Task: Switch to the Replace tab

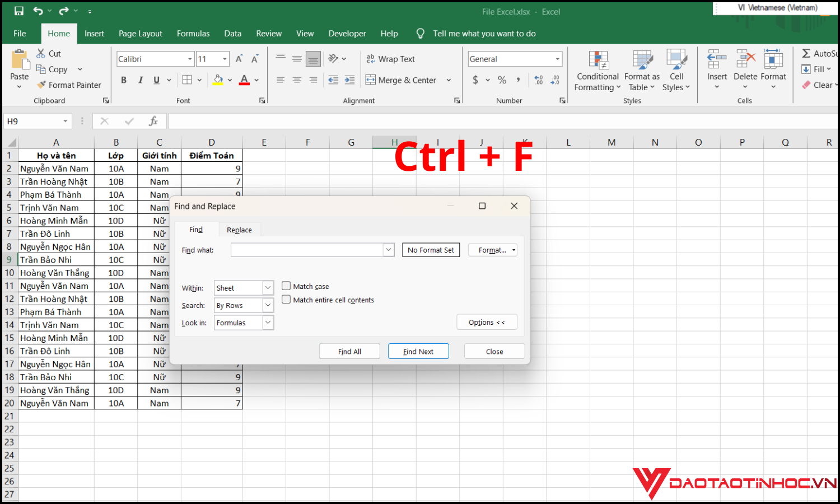Action: [239, 230]
